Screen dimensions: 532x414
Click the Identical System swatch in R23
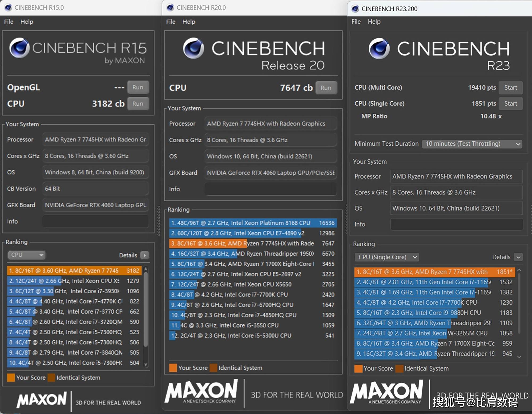click(399, 368)
